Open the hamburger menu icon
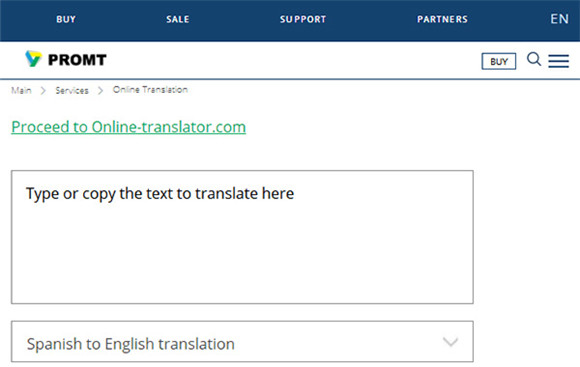The width and height of the screenshot is (580, 367). pos(559,61)
